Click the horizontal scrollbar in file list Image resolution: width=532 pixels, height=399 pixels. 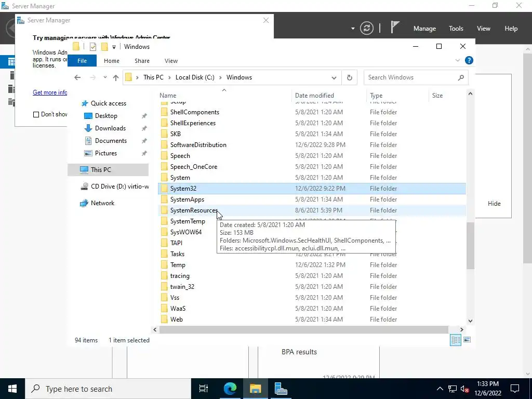(304, 329)
